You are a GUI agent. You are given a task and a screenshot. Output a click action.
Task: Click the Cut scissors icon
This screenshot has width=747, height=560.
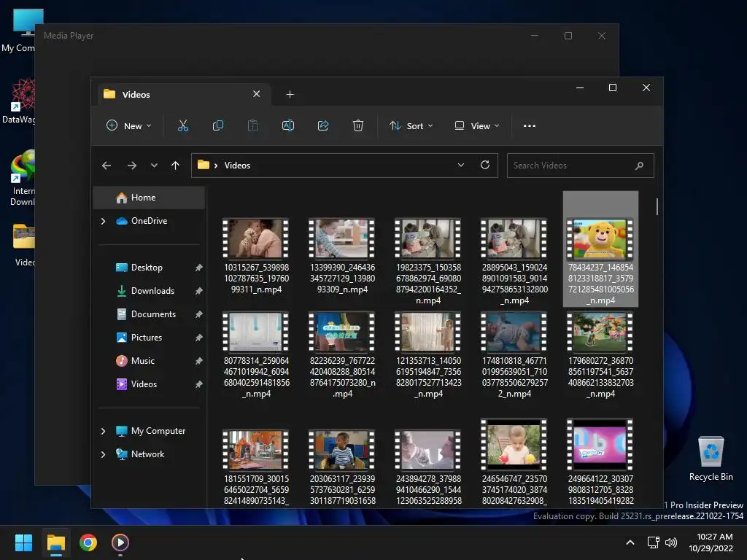183,125
